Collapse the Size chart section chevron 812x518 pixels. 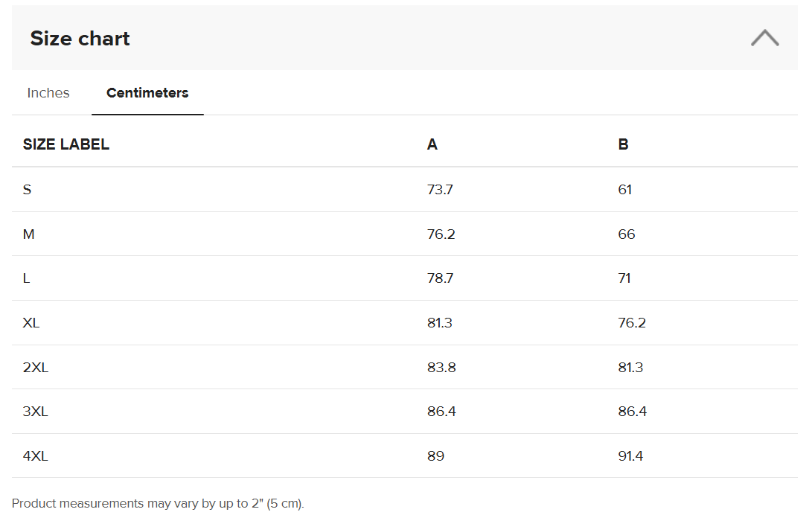click(764, 38)
